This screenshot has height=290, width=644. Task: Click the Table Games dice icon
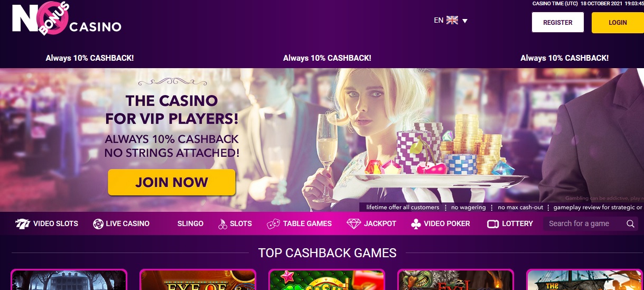click(273, 223)
